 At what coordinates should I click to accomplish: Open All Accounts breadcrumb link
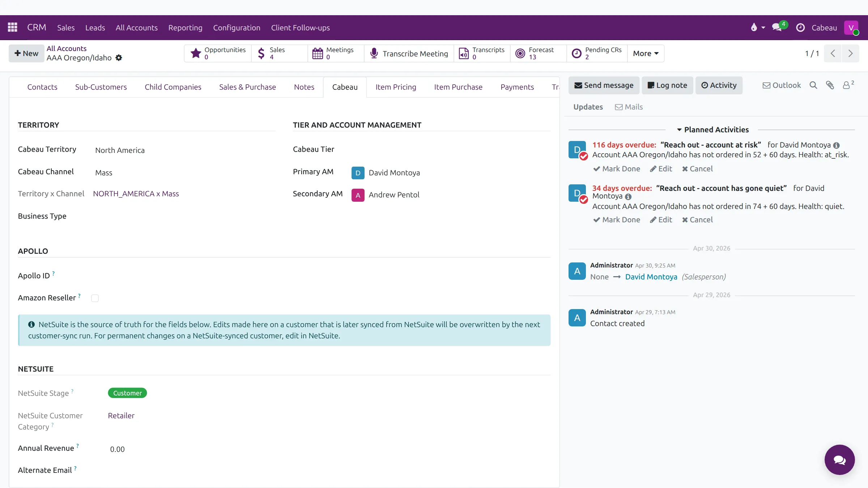(x=67, y=48)
